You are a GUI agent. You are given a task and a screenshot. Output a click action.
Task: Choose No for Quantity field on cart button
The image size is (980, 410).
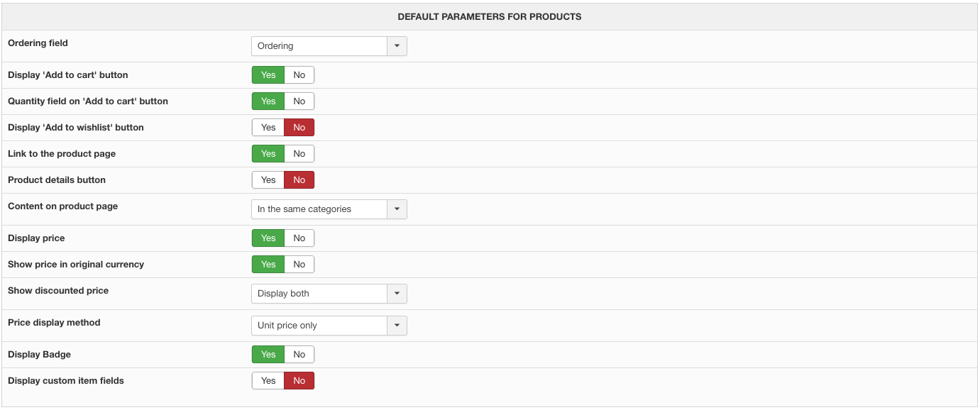pyautogui.click(x=299, y=101)
